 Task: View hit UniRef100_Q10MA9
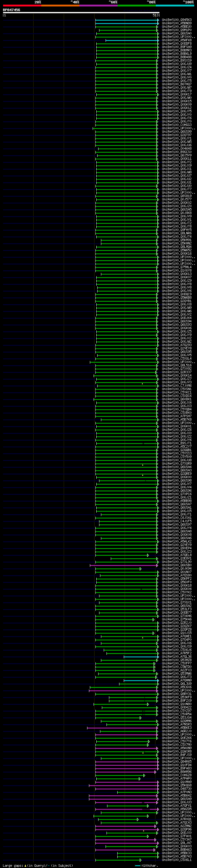(177, 782)
